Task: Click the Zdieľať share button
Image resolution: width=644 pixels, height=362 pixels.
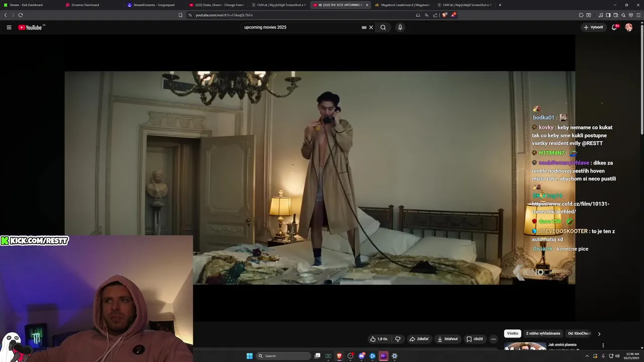Action: coord(419,339)
